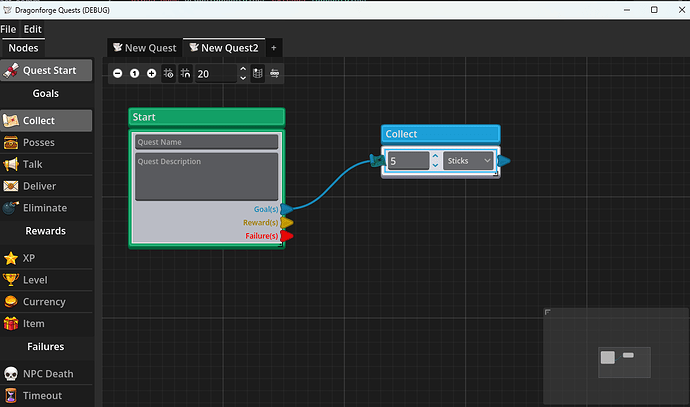This screenshot has height=407, width=690.
Task: Add an Eliminate goal node
Action: [x=46, y=208]
